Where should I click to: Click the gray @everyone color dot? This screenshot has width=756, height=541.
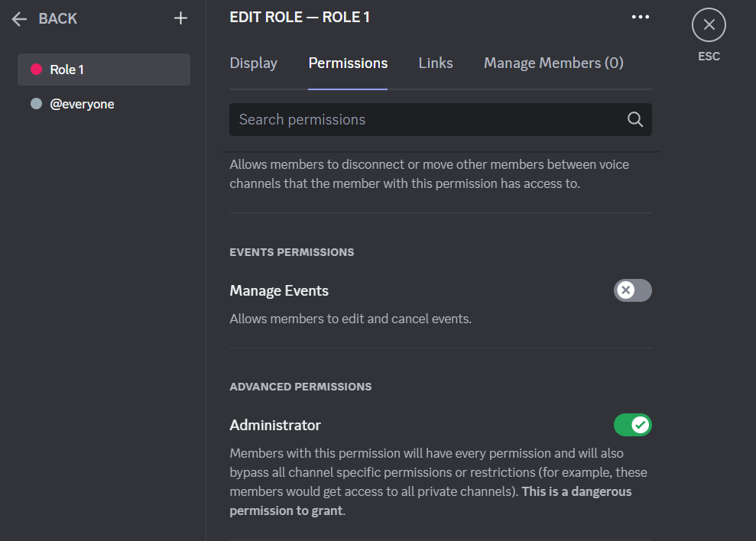pyautogui.click(x=36, y=104)
